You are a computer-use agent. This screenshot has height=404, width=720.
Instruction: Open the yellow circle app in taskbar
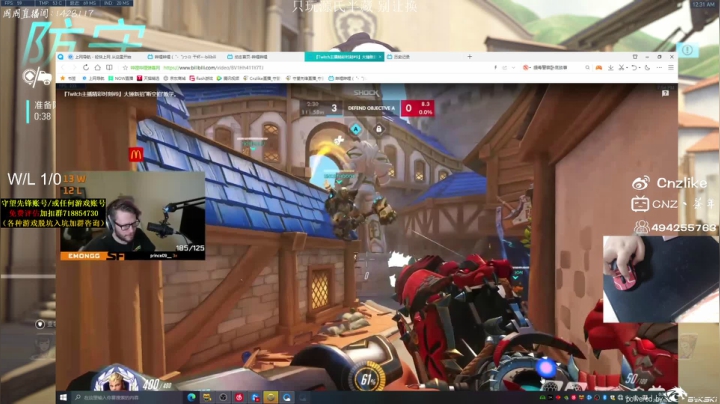270,397
